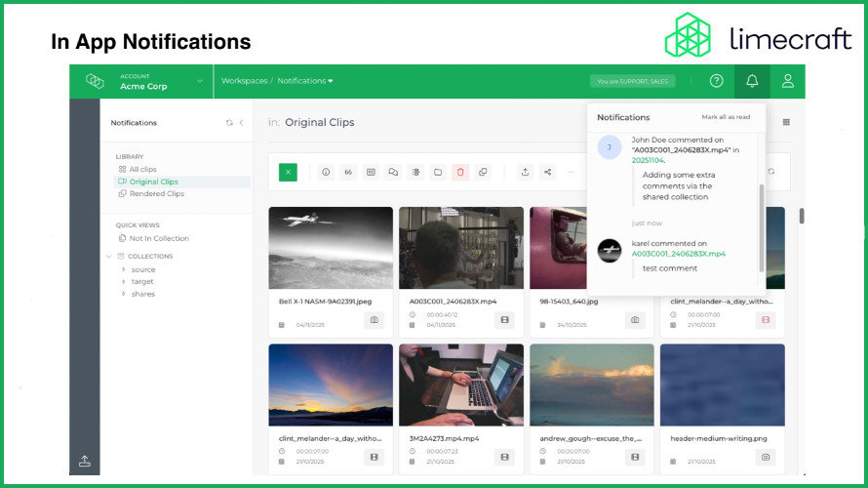The height and width of the screenshot is (488, 868).
Task: Expand the shares collection
Action: pyautogui.click(x=124, y=294)
